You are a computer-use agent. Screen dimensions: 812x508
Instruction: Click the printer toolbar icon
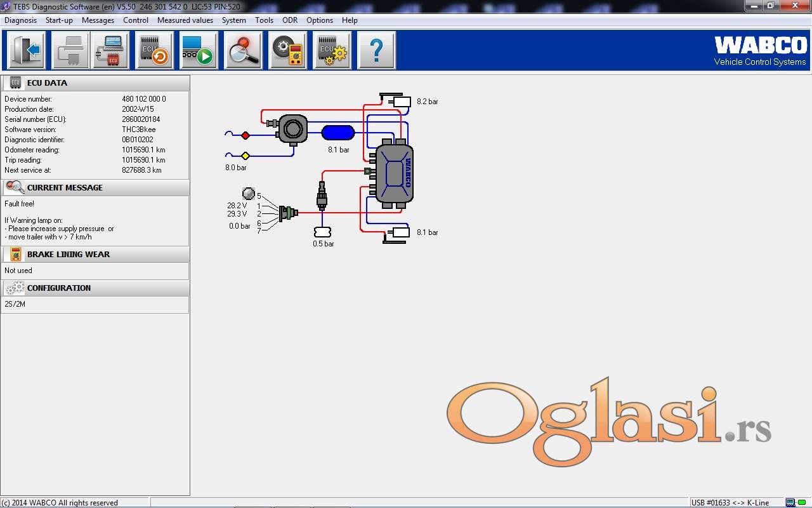[x=70, y=50]
